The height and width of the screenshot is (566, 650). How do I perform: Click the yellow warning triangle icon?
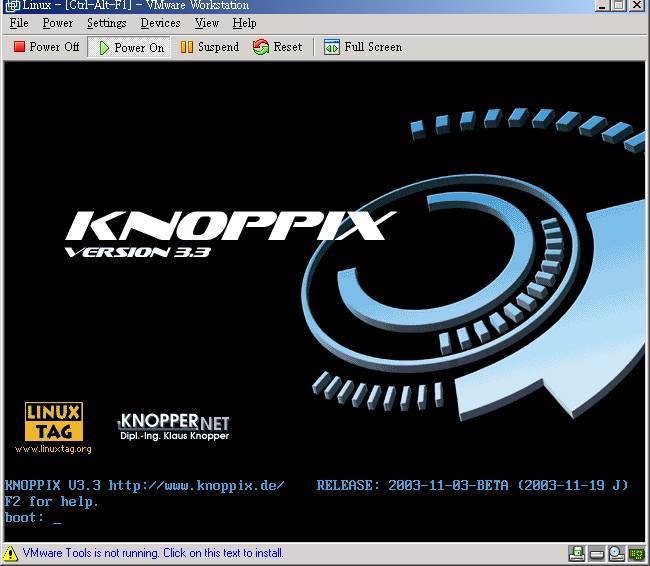point(10,554)
